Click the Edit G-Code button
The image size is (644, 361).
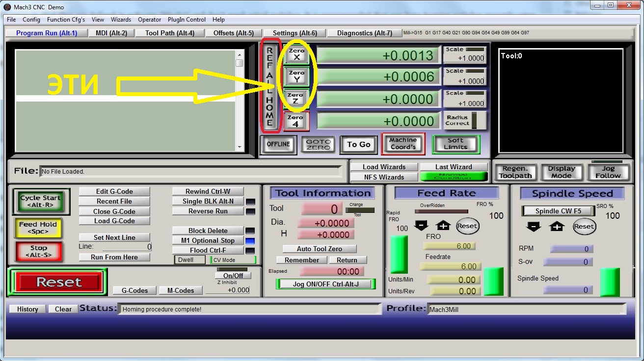(114, 191)
